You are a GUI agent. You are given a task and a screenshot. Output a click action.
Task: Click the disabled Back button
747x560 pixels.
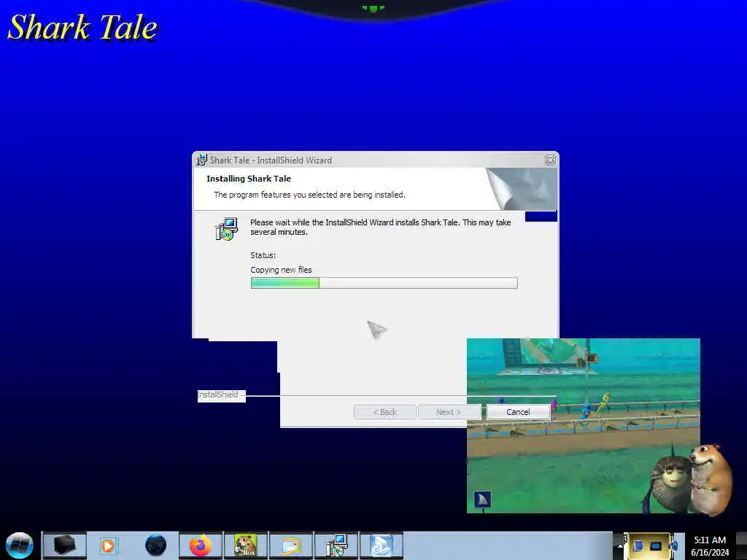[x=385, y=412]
